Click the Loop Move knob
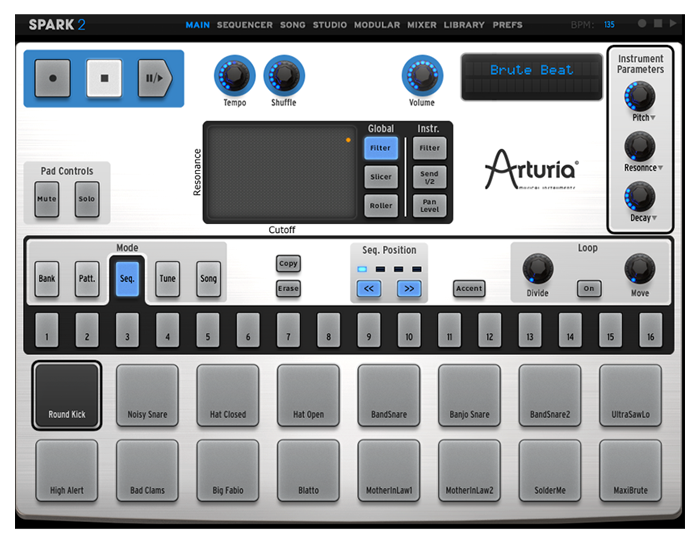 click(x=640, y=269)
